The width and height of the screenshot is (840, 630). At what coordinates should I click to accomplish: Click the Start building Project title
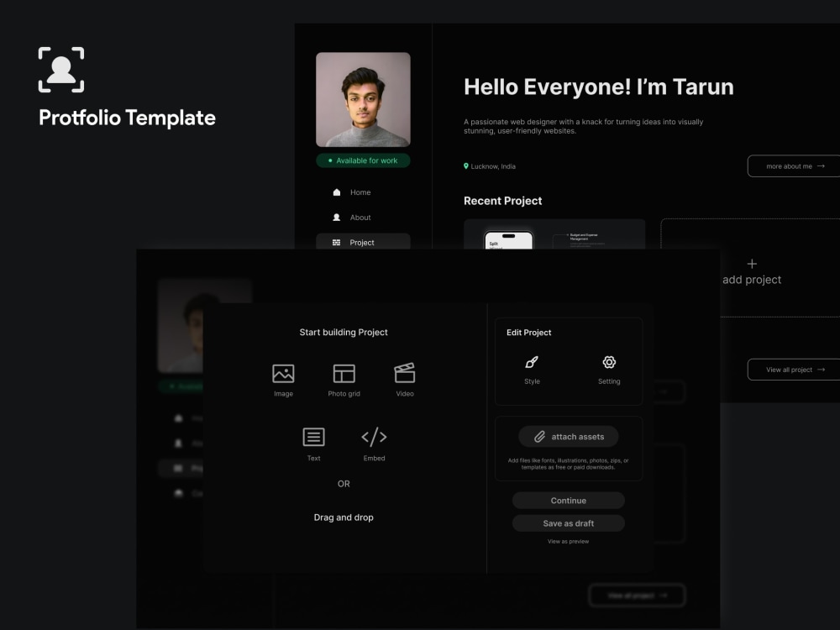(x=344, y=332)
